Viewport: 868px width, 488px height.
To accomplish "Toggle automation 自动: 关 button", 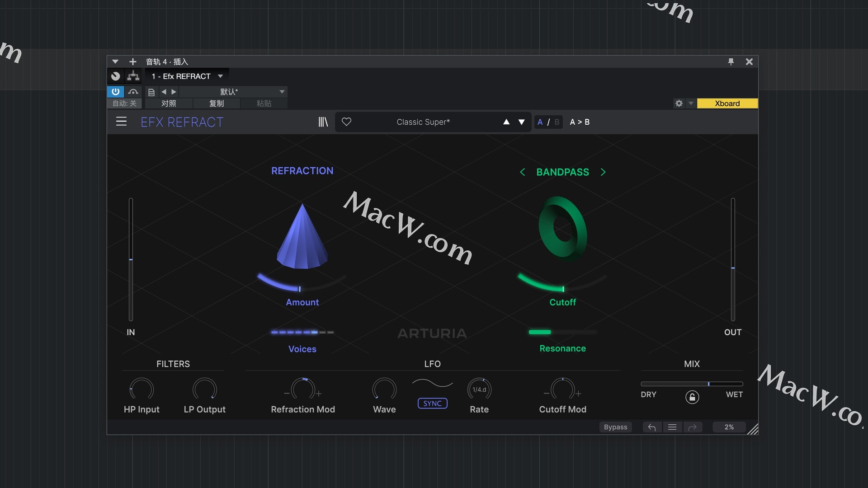I will click(x=124, y=103).
